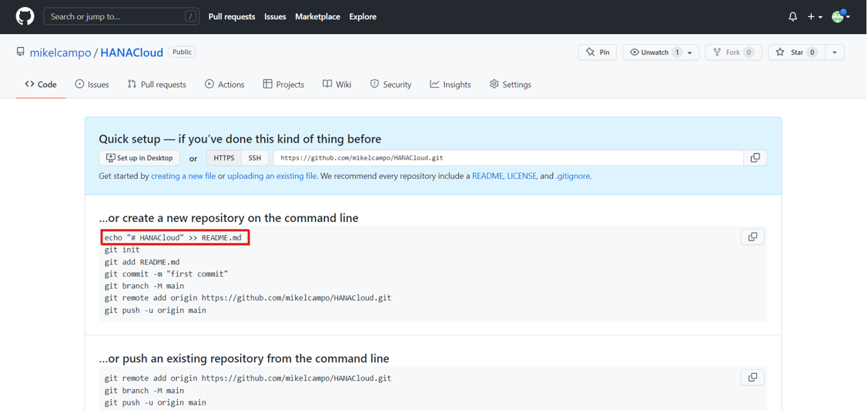Open the HANACloud repository link
The height and width of the screenshot is (413, 868).
[132, 52]
